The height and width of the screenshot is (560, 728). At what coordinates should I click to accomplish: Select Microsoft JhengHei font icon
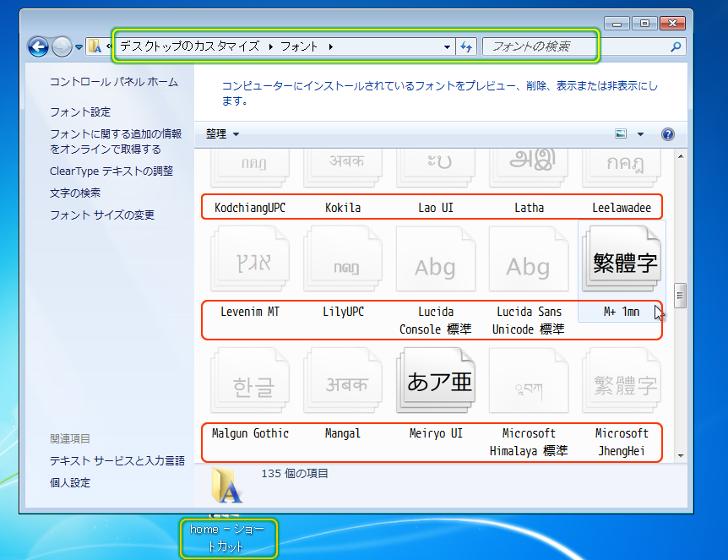pyautogui.click(x=622, y=381)
